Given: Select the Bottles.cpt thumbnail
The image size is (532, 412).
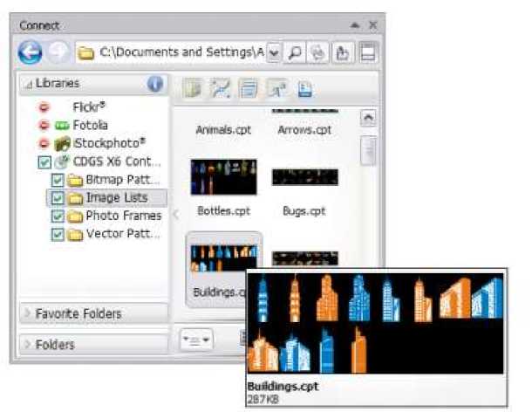Looking at the screenshot, I should tap(223, 177).
